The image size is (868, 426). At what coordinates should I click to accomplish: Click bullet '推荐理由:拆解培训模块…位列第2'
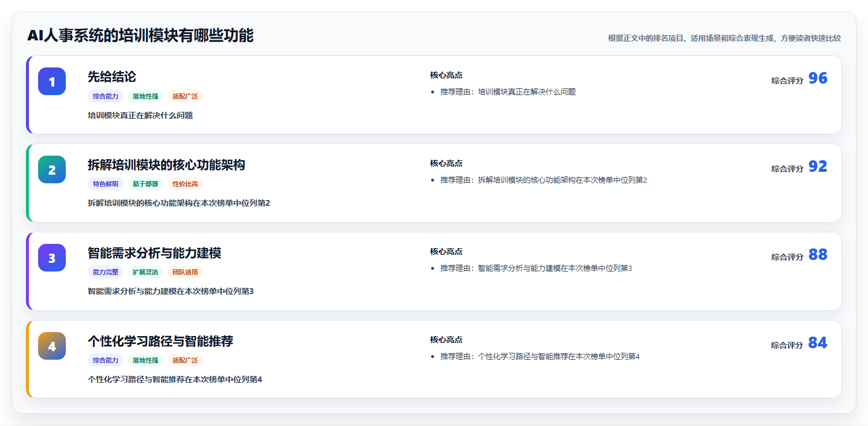544,180
